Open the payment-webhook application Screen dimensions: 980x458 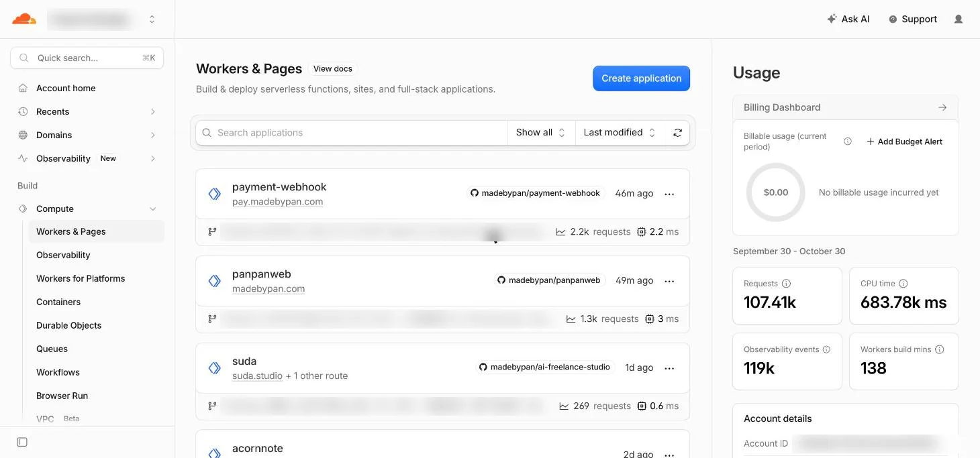pyautogui.click(x=279, y=187)
